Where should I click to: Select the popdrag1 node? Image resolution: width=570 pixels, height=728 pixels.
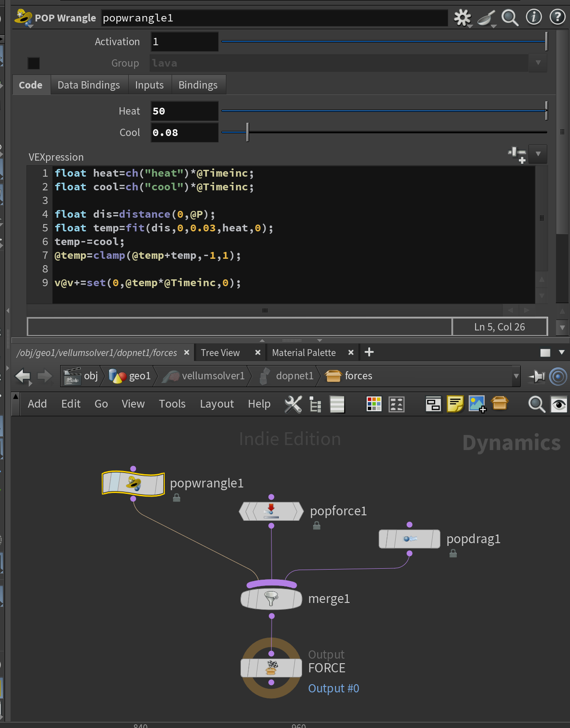tap(409, 539)
